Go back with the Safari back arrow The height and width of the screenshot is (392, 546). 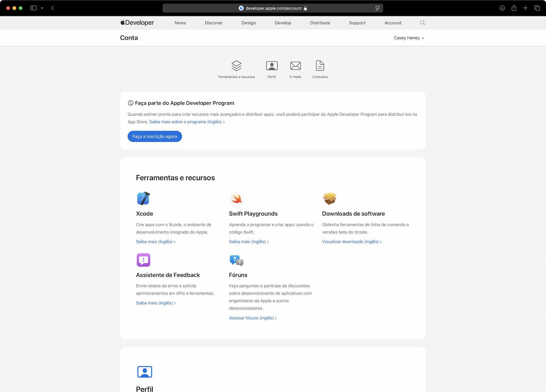pos(52,8)
